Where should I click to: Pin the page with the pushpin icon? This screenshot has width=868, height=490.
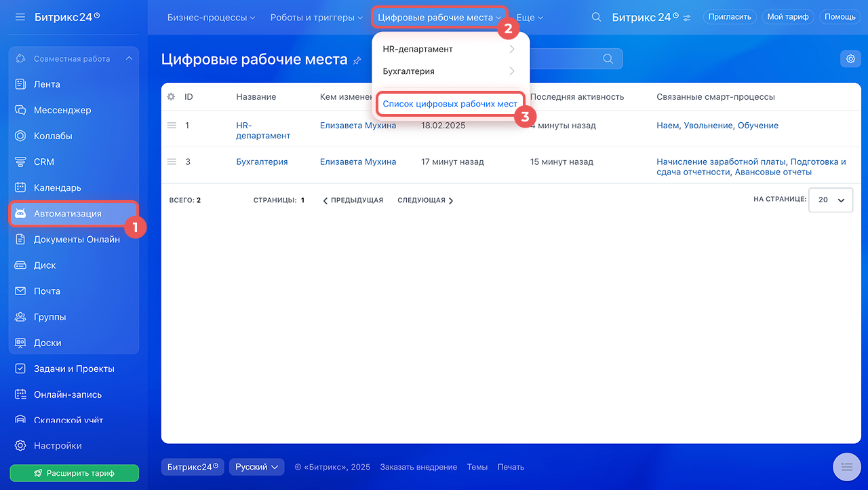coord(357,60)
